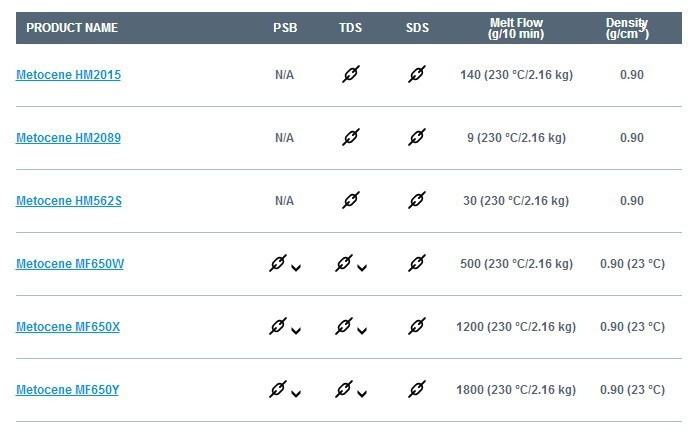
Task: Expand TDS dropdown arrow for Metocene MF650W
Action: (362, 268)
